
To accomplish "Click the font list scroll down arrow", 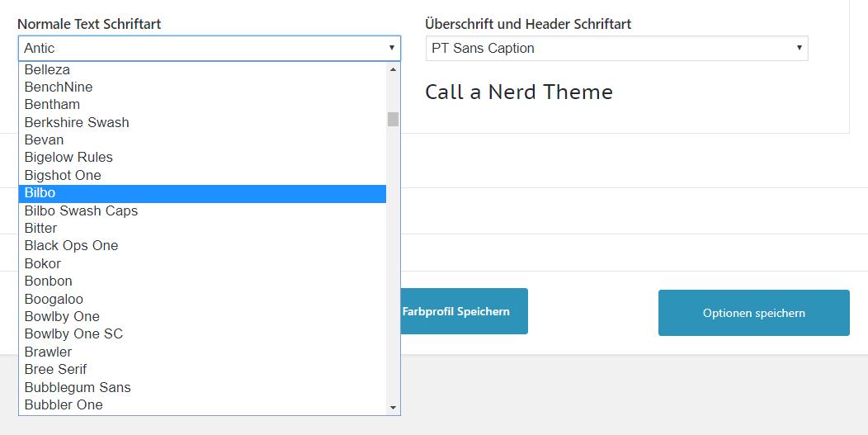I will coord(393,407).
